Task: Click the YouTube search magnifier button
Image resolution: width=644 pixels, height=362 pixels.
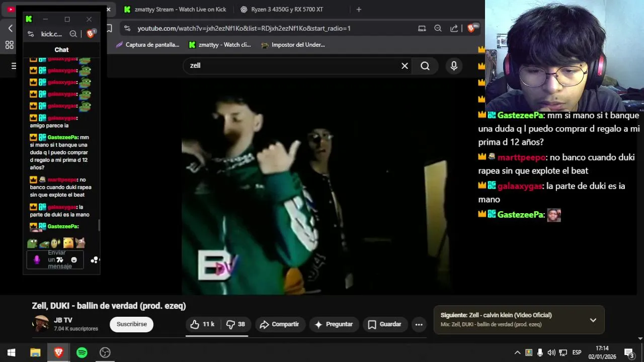Action: (425, 66)
